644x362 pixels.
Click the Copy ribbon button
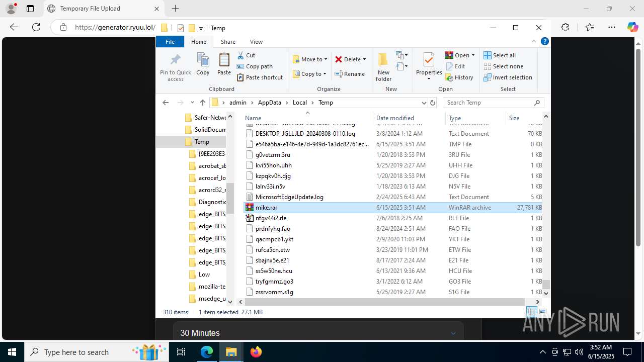tap(203, 64)
